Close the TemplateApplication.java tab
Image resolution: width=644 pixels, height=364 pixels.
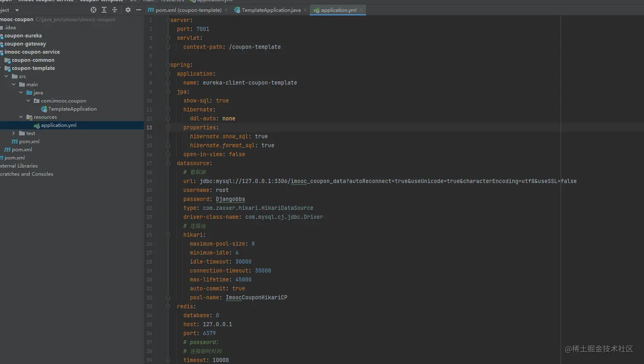point(305,10)
